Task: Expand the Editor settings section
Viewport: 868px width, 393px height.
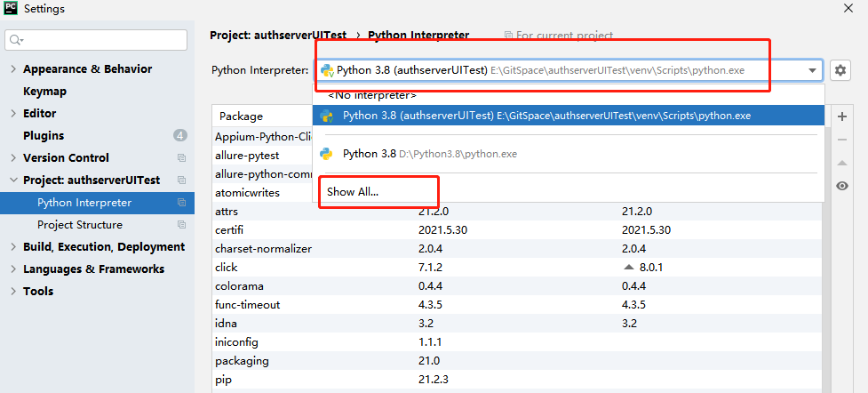Action: tap(14, 114)
